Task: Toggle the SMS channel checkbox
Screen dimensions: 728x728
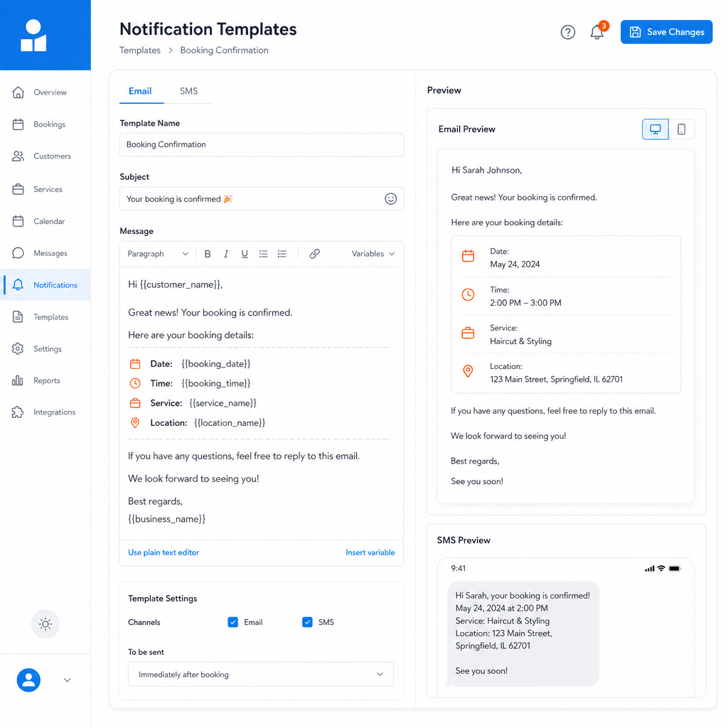Action: [x=307, y=622]
